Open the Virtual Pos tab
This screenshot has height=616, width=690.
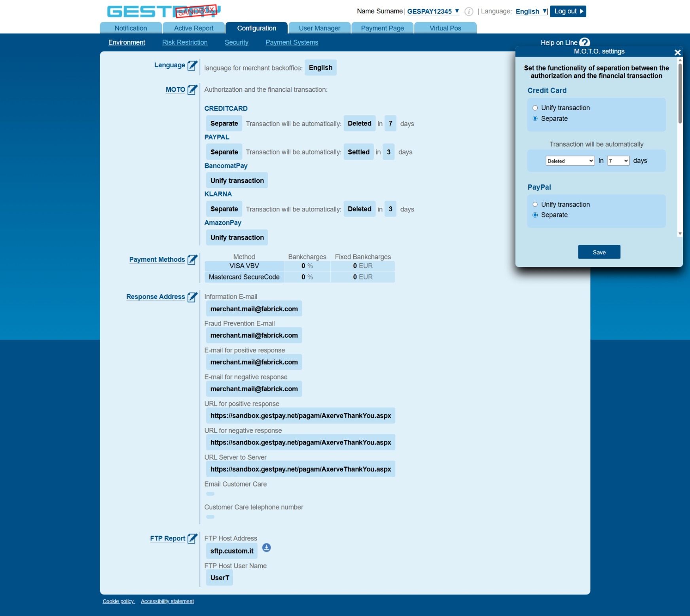[445, 28]
